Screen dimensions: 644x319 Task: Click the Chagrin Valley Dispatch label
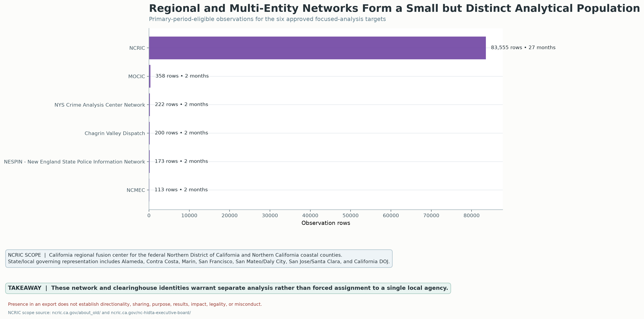[115, 134]
